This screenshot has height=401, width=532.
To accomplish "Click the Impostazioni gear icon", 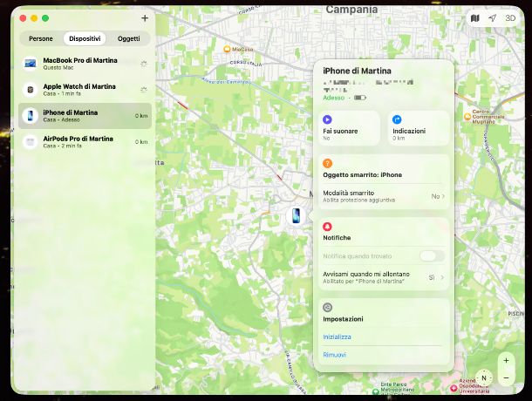I will [327, 308].
